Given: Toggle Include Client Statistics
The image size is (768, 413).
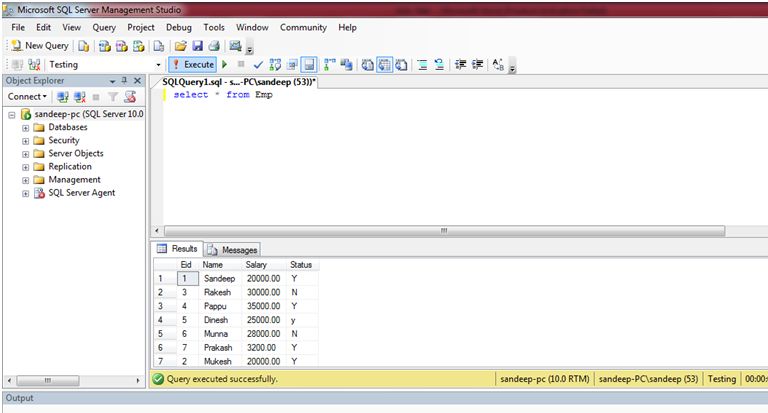Looking at the screenshot, I should pos(346,65).
